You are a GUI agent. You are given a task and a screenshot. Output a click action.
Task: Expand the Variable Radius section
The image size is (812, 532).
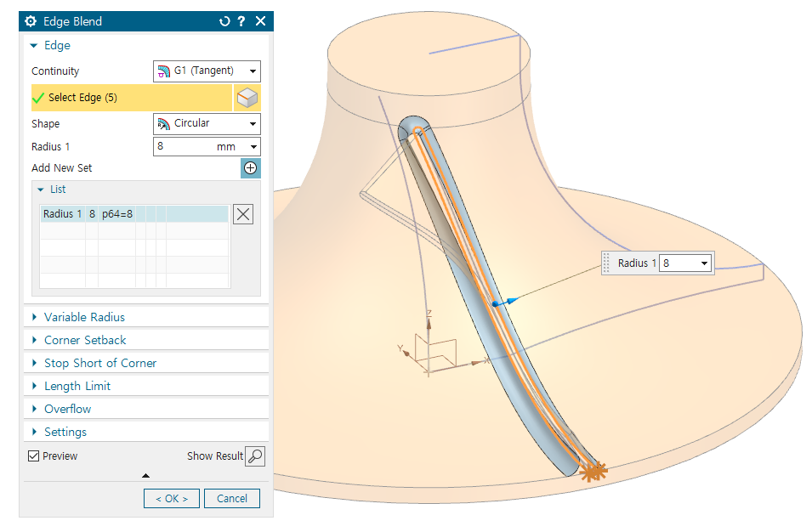coord(84,317)
